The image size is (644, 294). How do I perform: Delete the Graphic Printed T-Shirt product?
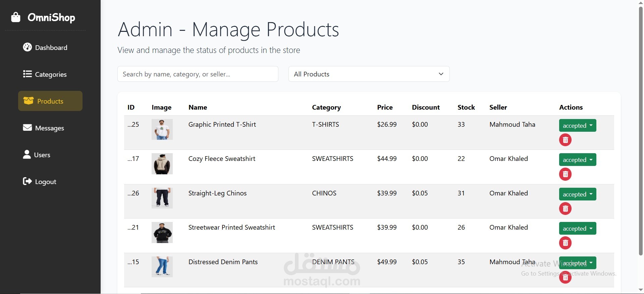[565, 140]
